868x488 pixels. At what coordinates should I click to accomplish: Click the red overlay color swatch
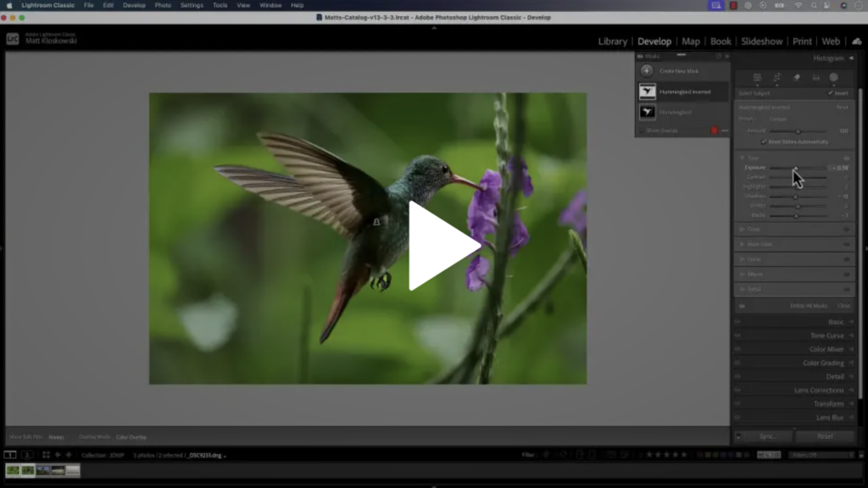click(x=714, y=130)
